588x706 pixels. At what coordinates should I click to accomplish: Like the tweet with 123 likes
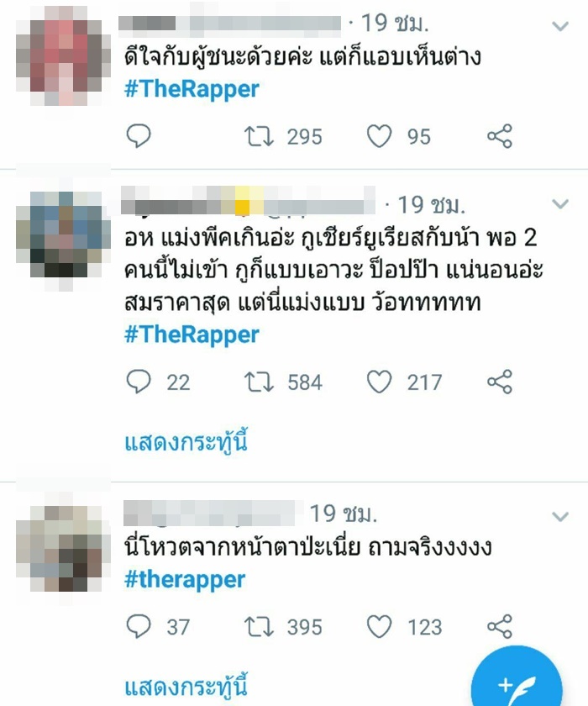point(379,627)
